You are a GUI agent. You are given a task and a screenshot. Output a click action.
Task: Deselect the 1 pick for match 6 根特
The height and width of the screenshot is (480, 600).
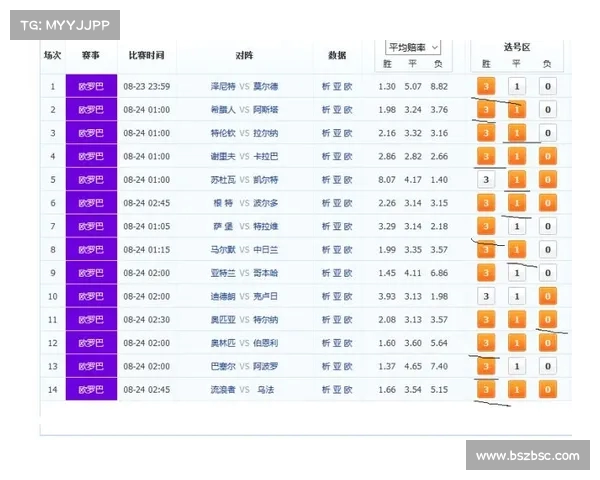point(517,203)
